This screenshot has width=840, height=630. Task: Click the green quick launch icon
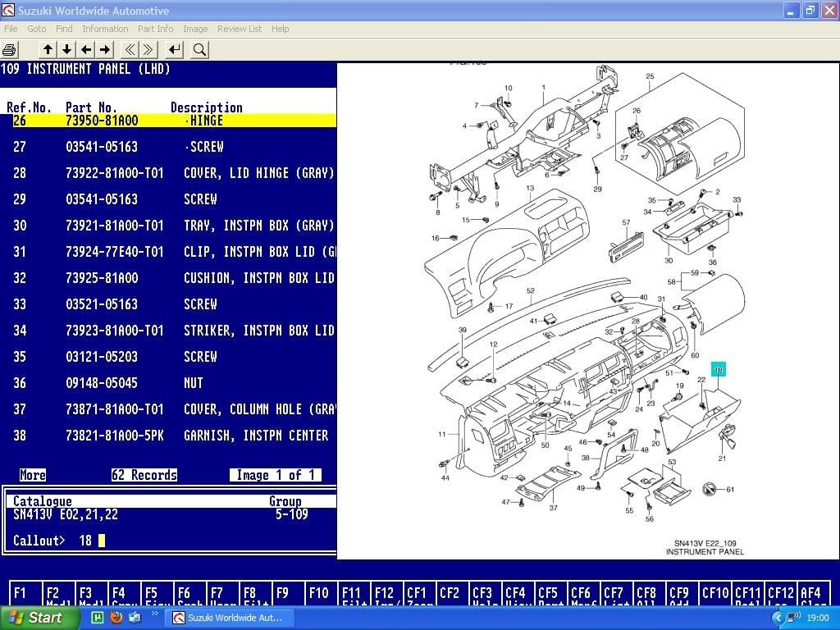(98, 618)
